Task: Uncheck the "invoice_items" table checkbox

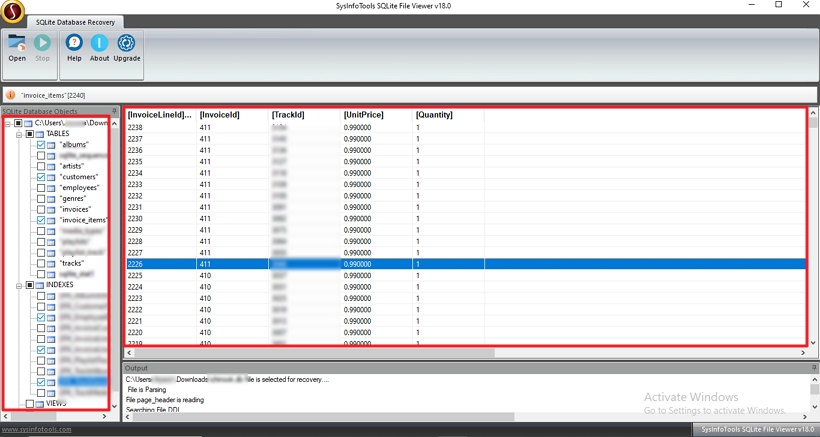Action: click(41, 220)
